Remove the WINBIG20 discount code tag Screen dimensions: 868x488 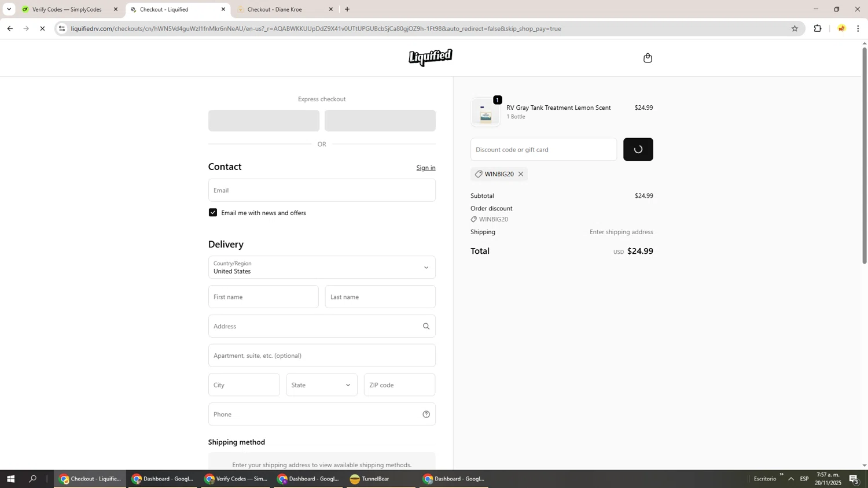click(x=521, y=174)
